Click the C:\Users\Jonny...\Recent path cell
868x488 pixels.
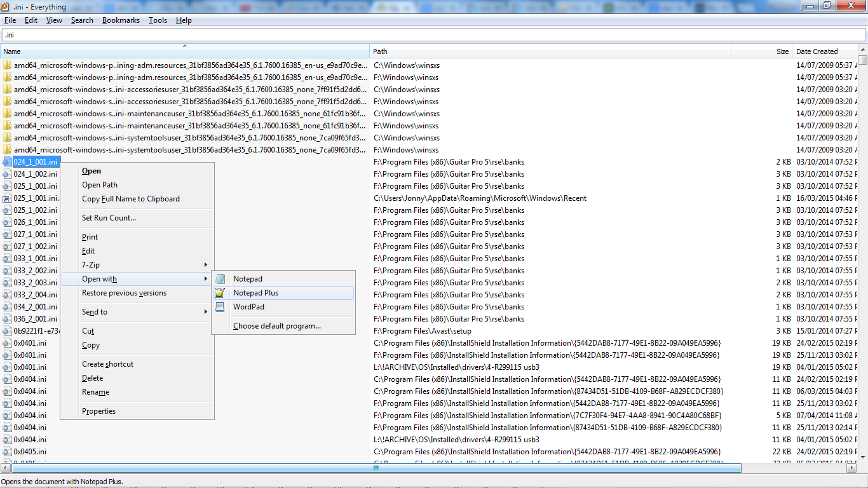[480, 198]
